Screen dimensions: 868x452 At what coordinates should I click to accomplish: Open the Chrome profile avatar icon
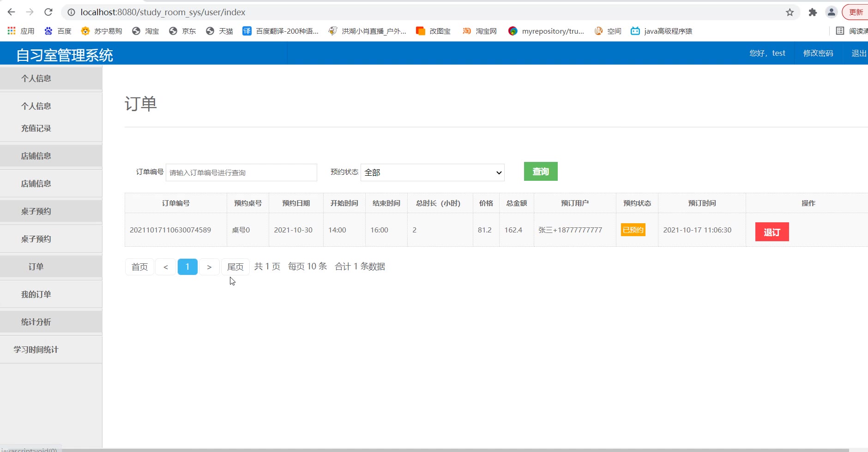[x=831, y=12]
